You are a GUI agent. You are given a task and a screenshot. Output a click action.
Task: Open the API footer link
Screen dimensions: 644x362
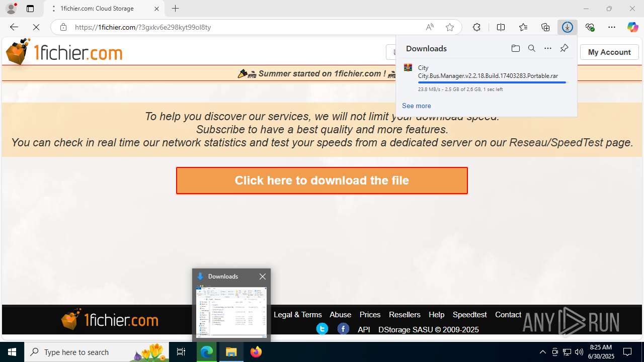point(364,329)
